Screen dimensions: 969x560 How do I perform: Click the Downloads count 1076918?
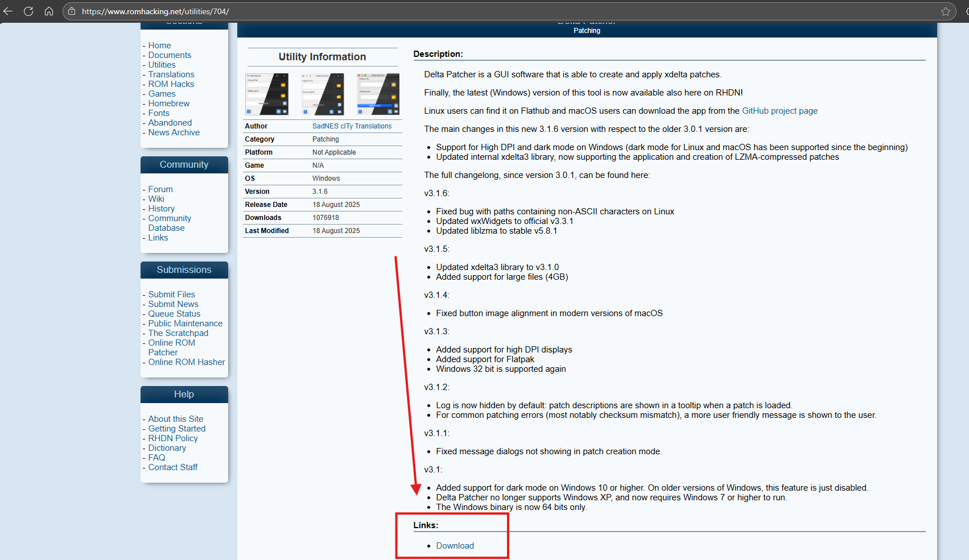(x=325, y=218)
